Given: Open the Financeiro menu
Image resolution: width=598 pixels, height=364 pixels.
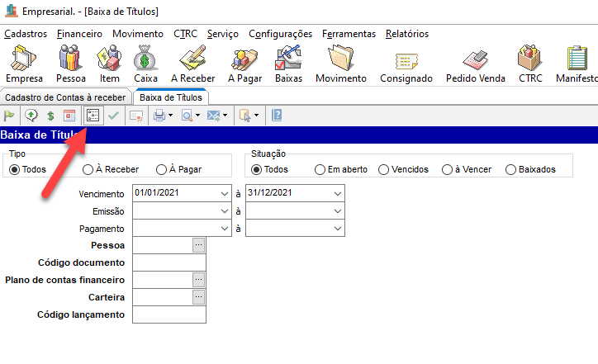Looking at the screenshot, I should point(79,34).
